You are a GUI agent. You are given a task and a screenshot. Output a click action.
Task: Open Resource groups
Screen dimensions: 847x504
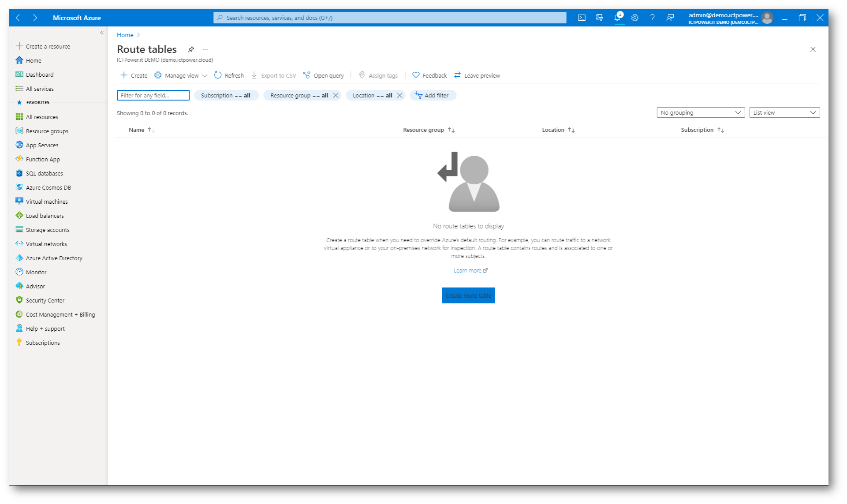(x=42, y=131)
